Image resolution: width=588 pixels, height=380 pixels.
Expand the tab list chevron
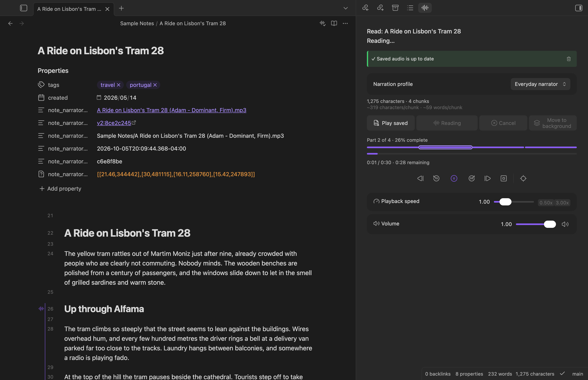click(346, 8)
